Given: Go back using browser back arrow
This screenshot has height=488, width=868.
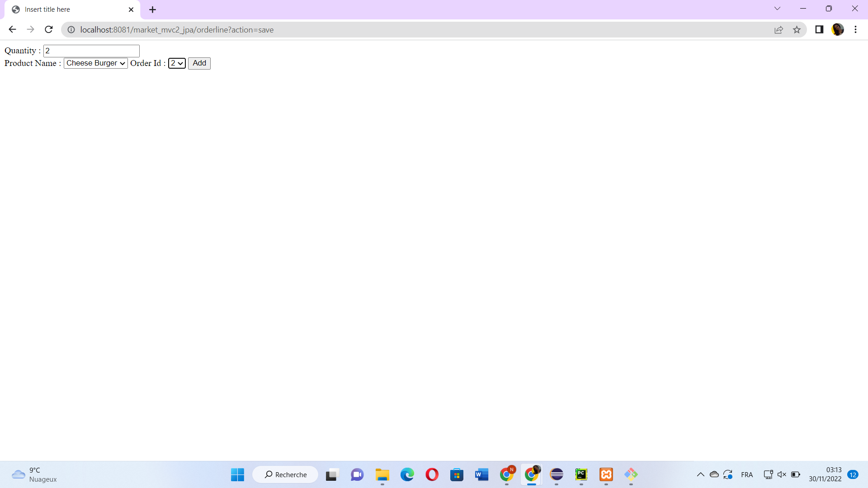Looking at the screenshot, I should (12, 30).
